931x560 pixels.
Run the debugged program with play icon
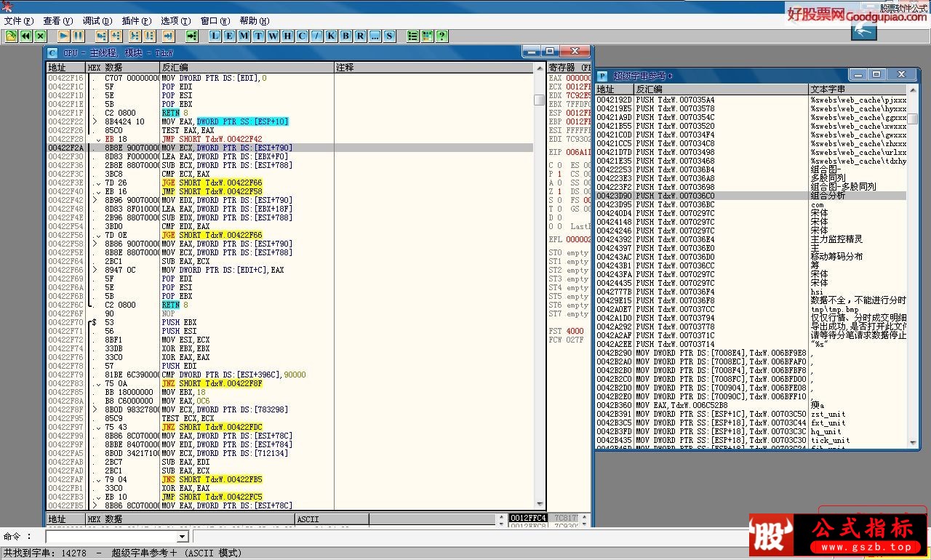coord(64,36)
